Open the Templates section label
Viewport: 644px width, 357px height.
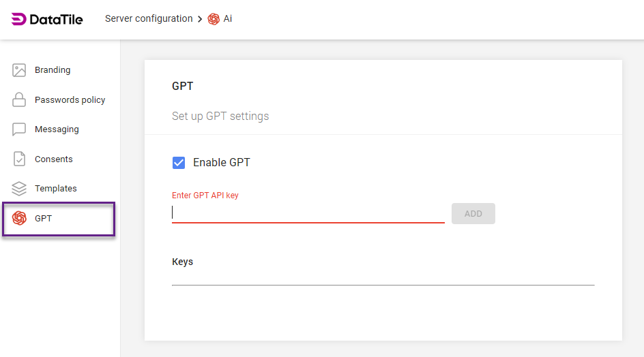(56, 189)
